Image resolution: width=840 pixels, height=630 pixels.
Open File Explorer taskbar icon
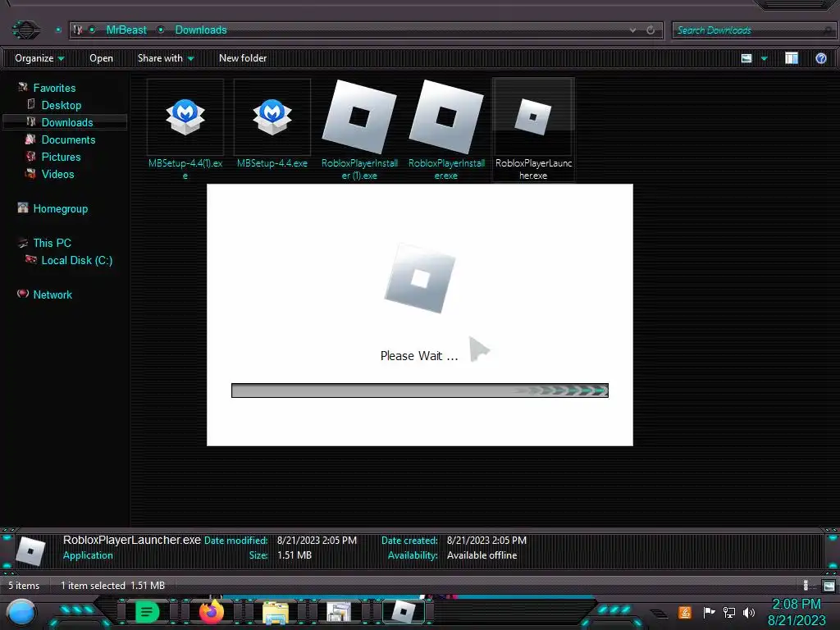(x=276, y=613)
